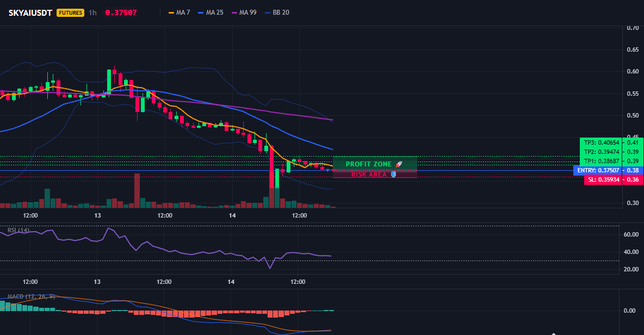Click the RSI 20.00 scale label
Viewport: 644px width, 335px height.
(x=631, y=269)
